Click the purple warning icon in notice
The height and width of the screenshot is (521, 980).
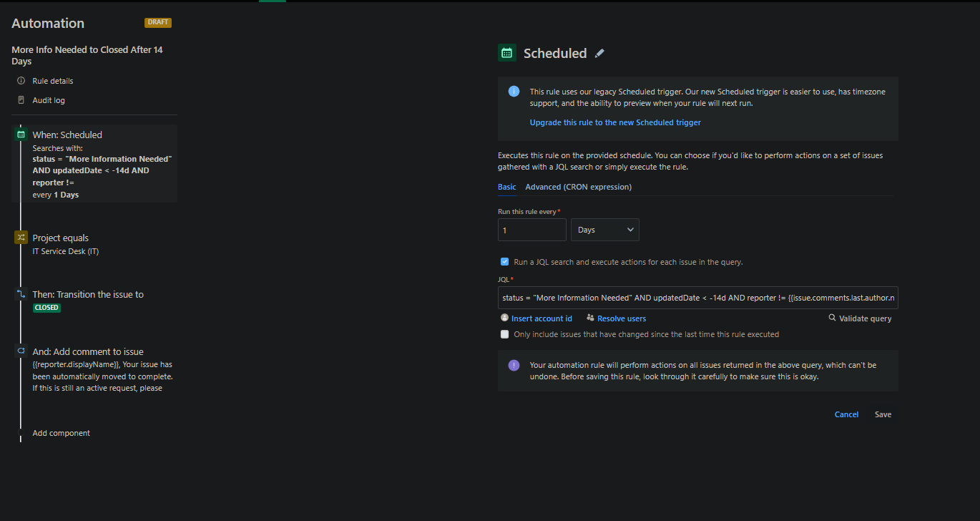click(x=514, y=365)
